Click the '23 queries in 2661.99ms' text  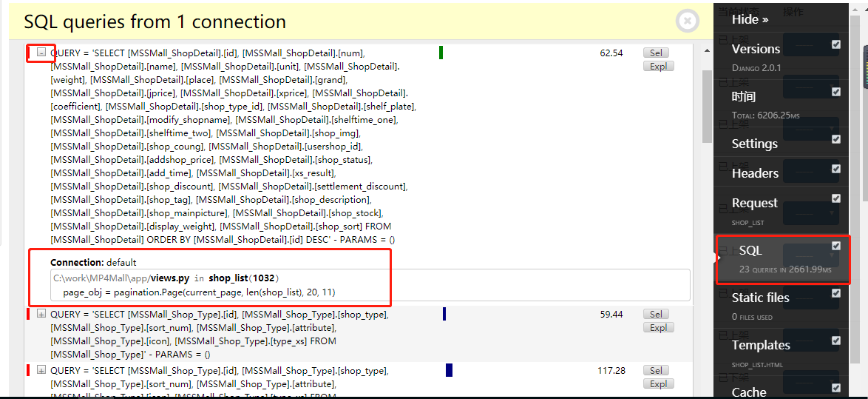pyautogui.click(x=785, y=269)
